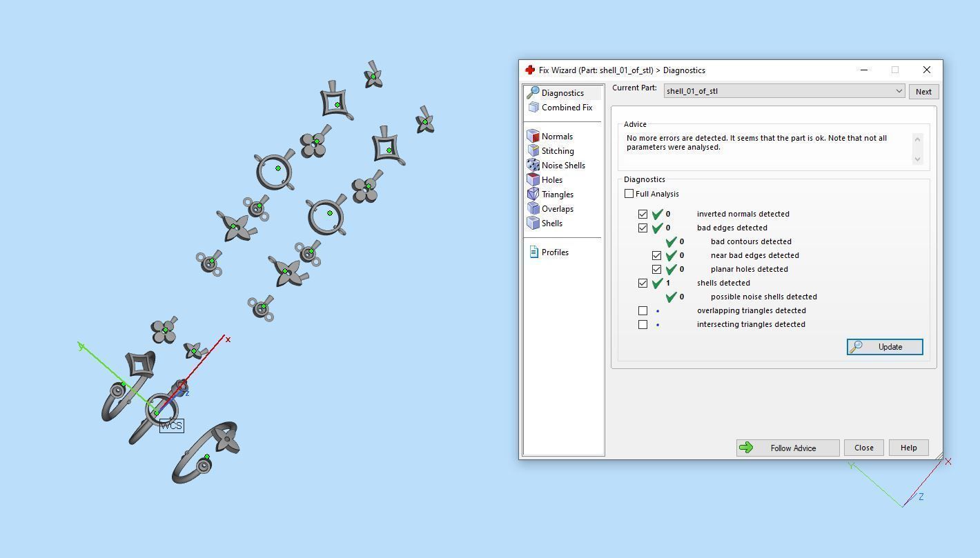Switch to the Overlaps page
This screenshot has height=558, width=980.
coord(558,209)
